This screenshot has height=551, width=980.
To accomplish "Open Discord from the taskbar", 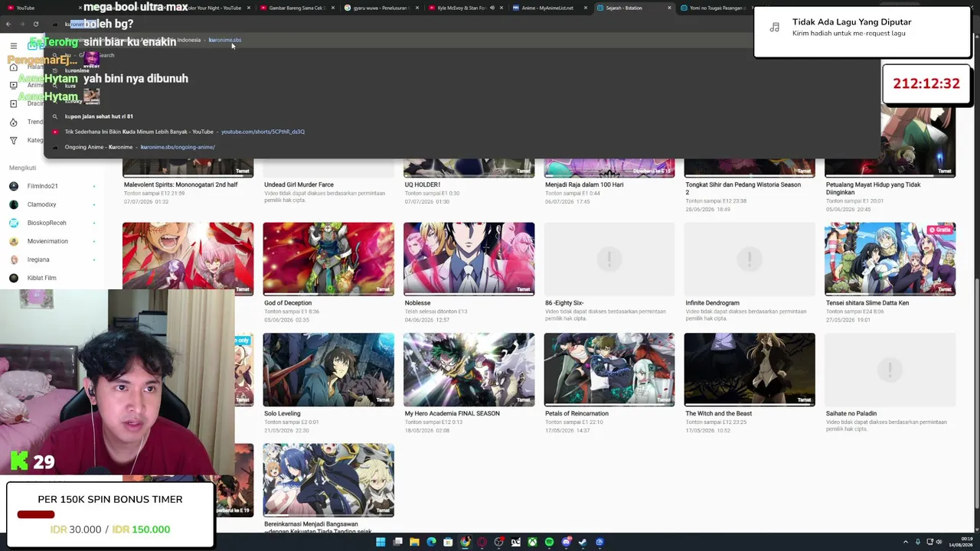I will coord(566,542).
